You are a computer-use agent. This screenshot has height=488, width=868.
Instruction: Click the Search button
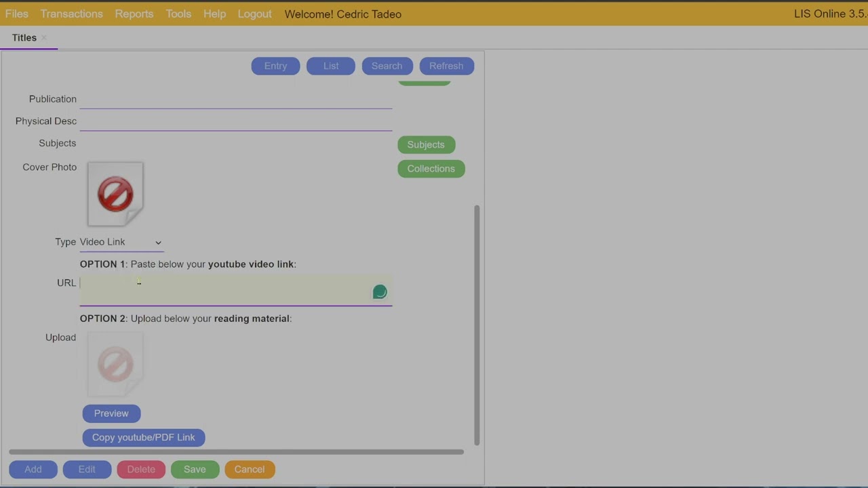(x=387, y=66)
